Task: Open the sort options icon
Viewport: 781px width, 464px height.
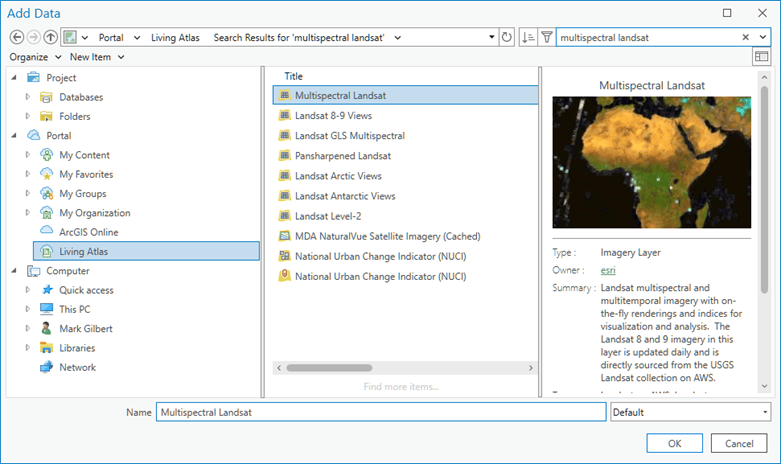Action: 528,37
